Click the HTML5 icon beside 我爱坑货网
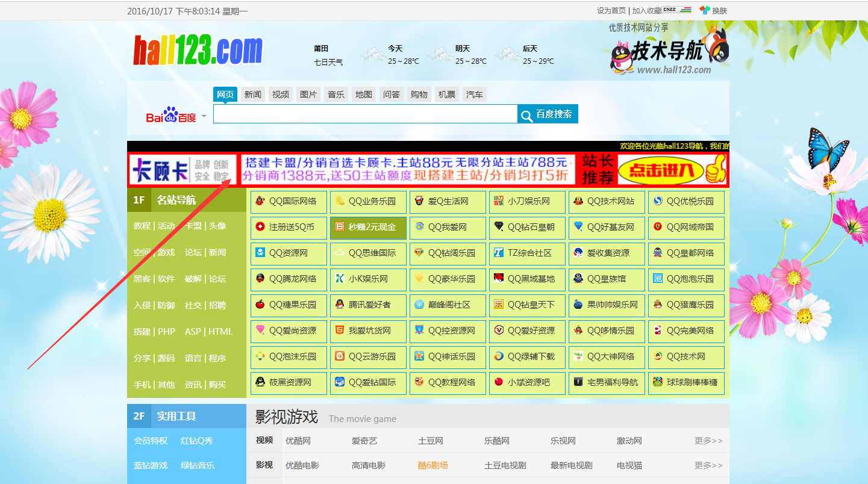This screenshot has width=868, height=484. [340, 330]
